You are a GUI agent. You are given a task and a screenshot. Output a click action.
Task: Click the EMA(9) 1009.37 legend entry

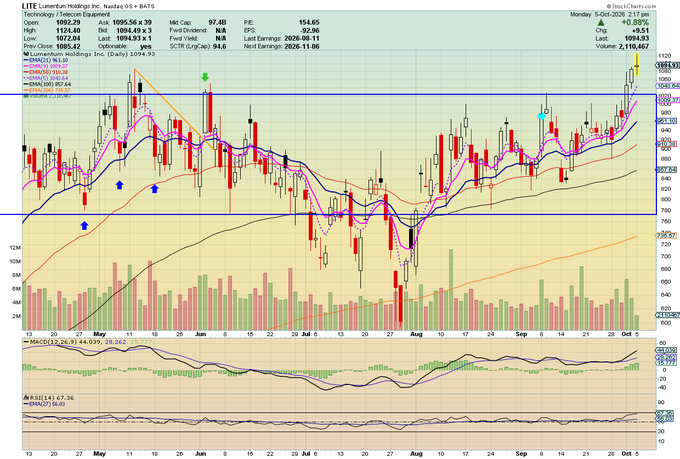coord(48,66)
